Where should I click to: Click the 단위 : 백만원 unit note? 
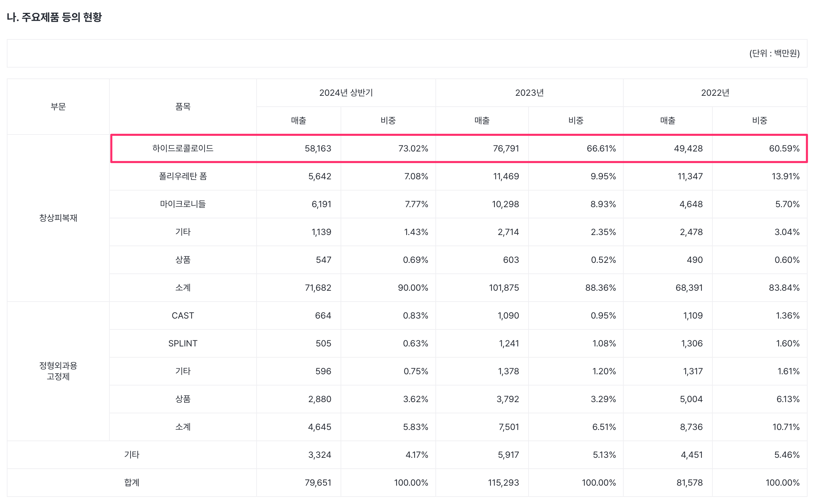click(774, 53)
